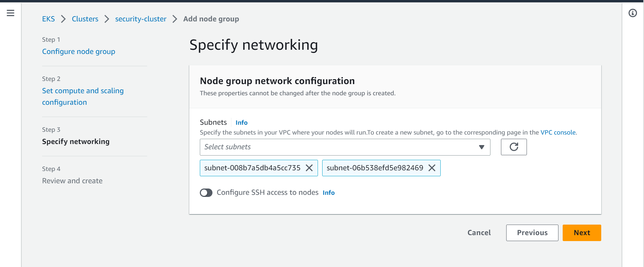Screen dimensions: 644x267
Task: Go to EKS breadcrumb link
Action: 48,19
